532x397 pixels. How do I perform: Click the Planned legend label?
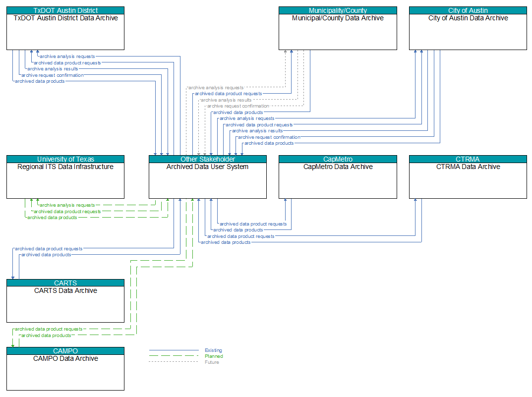pos(214,356)
